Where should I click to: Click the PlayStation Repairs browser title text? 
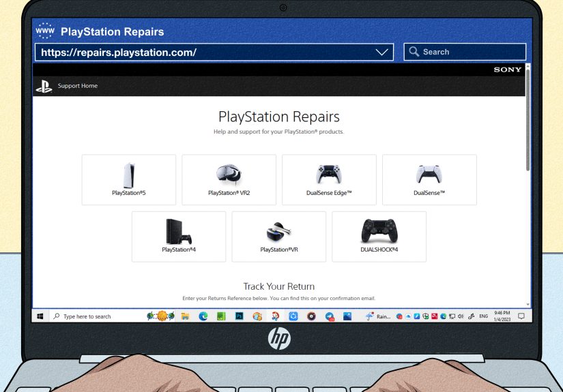click(x=113, y=31)
